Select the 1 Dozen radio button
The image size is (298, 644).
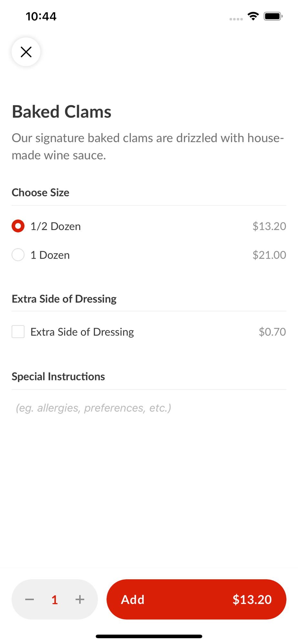coord(18,255)
